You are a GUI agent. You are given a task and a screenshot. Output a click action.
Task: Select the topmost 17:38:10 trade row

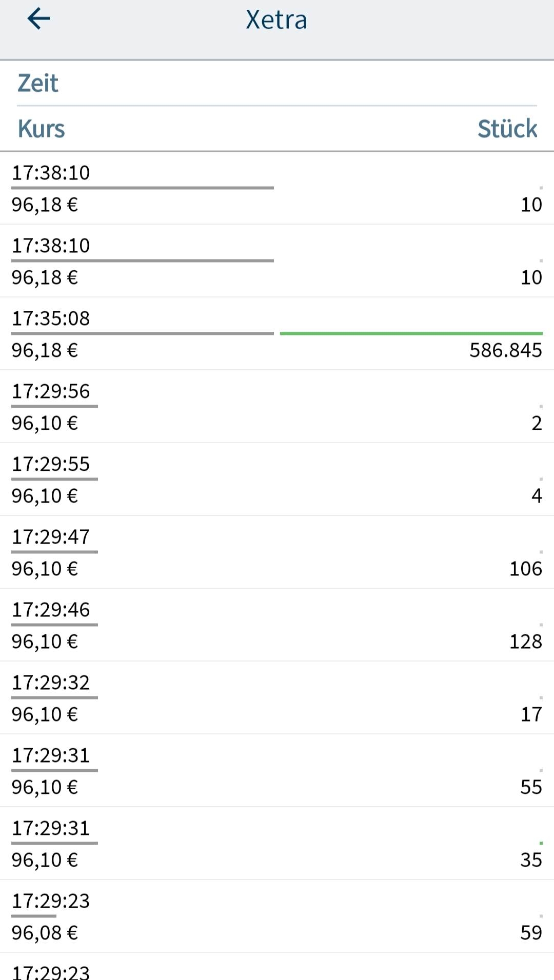point(277,188)
